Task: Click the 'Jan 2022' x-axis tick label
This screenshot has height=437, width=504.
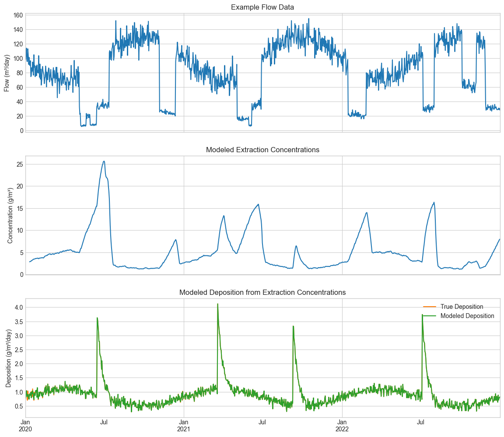Action: click(342, 426)
